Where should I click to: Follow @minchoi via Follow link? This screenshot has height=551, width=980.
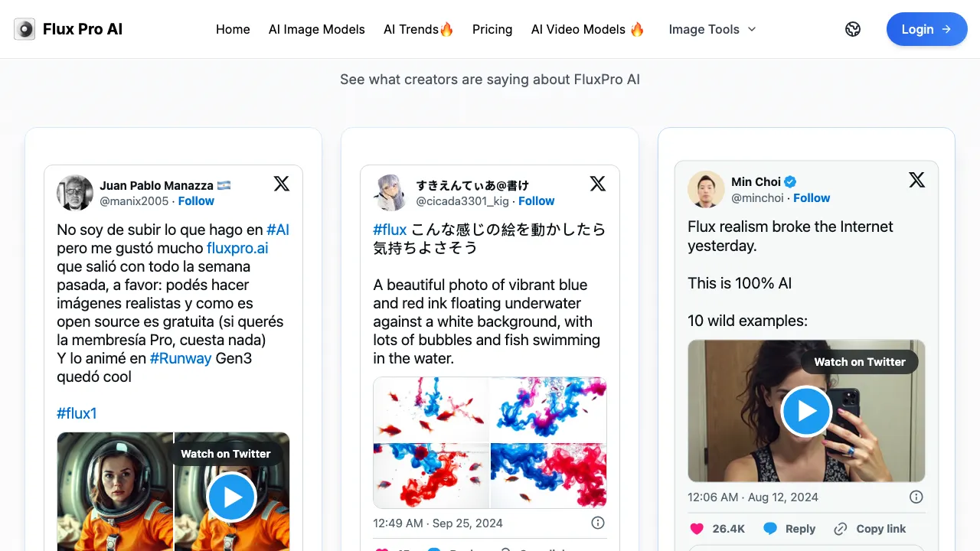(x=812, y=197)
